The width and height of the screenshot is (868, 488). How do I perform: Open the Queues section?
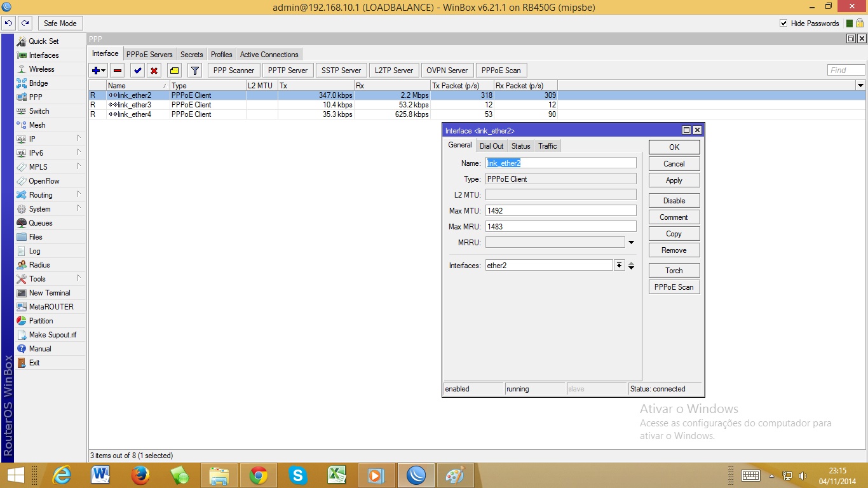point(41,223)
